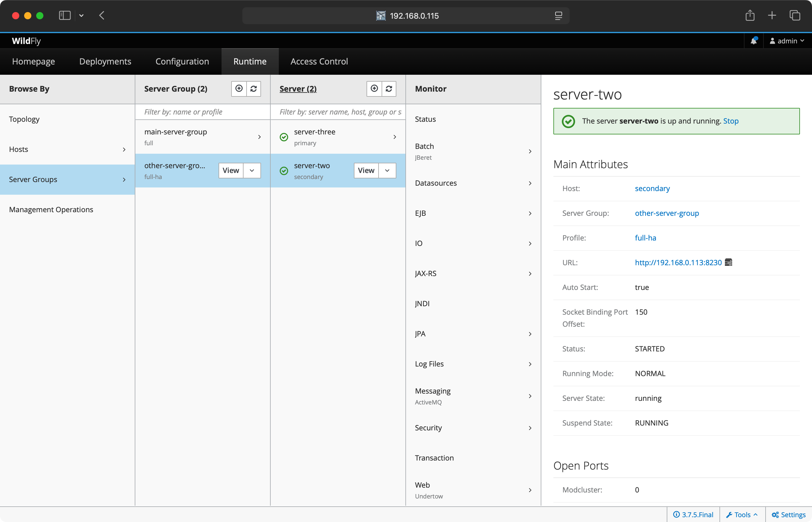Switch to the Deployments tab
This screenshot has height=522, width=812.
click(x=105, y=61)
